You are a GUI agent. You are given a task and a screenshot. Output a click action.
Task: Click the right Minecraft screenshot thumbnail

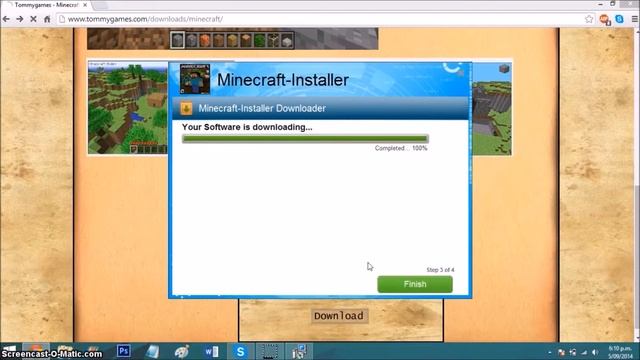[x=491, y=109]
